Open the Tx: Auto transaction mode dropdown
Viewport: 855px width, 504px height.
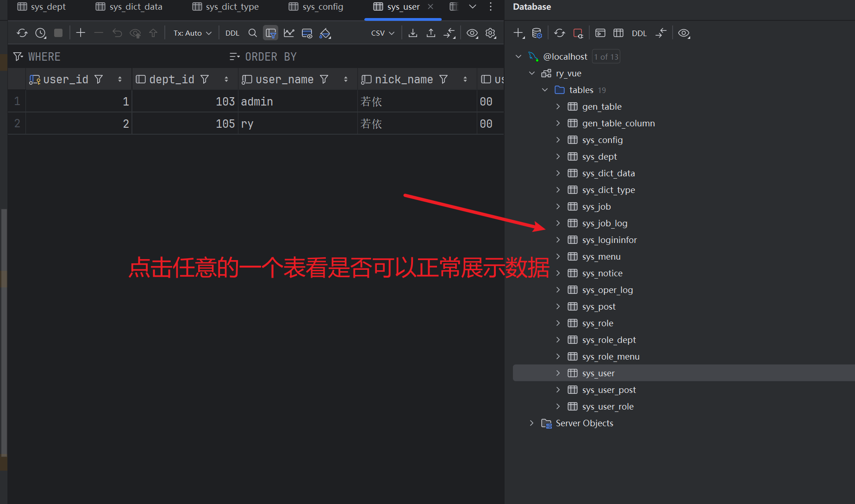tap(193, 33)
